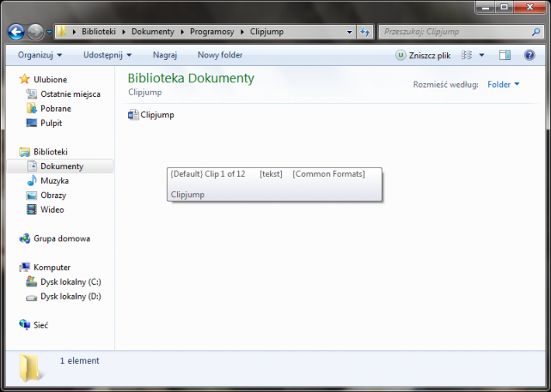Open Help via blue question mark icon
Viewport: 551px width, 392px height.
click(529, 55)
